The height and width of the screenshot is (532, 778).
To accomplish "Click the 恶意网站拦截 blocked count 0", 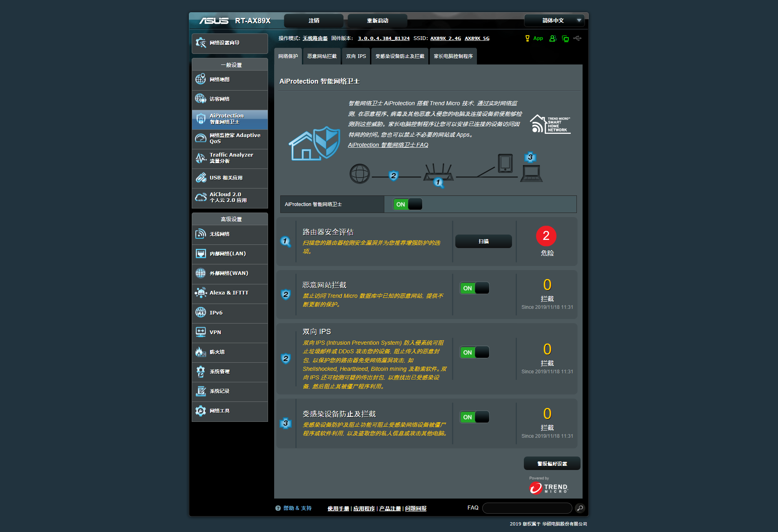I will (547, 285).
